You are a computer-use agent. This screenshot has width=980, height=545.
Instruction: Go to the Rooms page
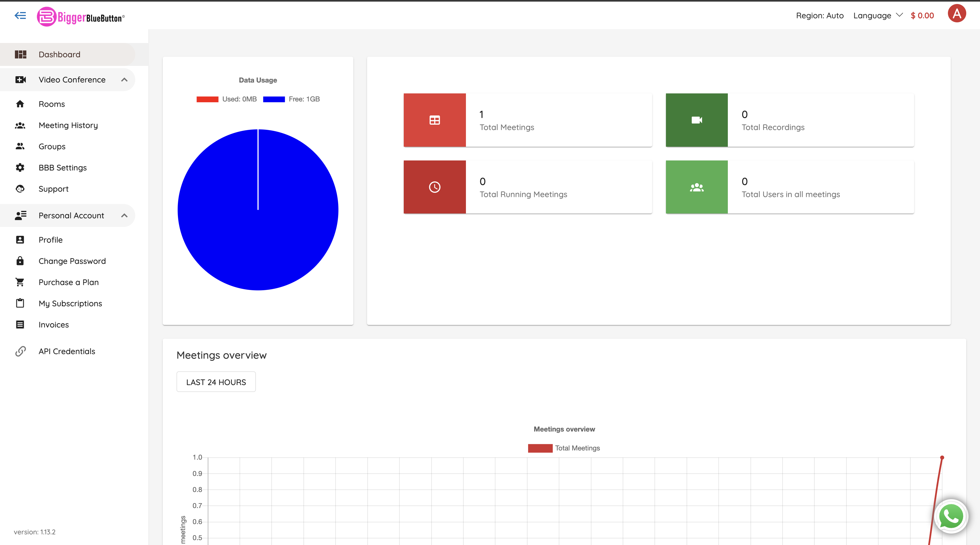(52, 104)
